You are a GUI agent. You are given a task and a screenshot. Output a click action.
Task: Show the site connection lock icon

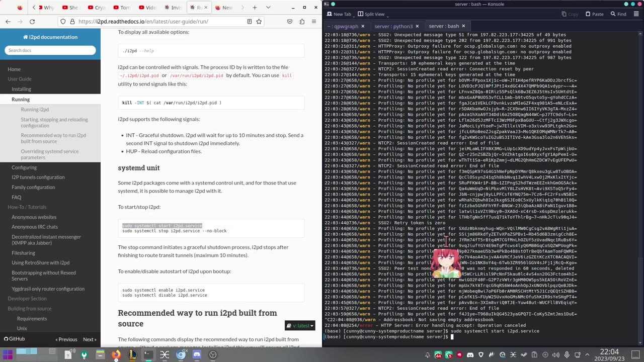pos(71,22)
